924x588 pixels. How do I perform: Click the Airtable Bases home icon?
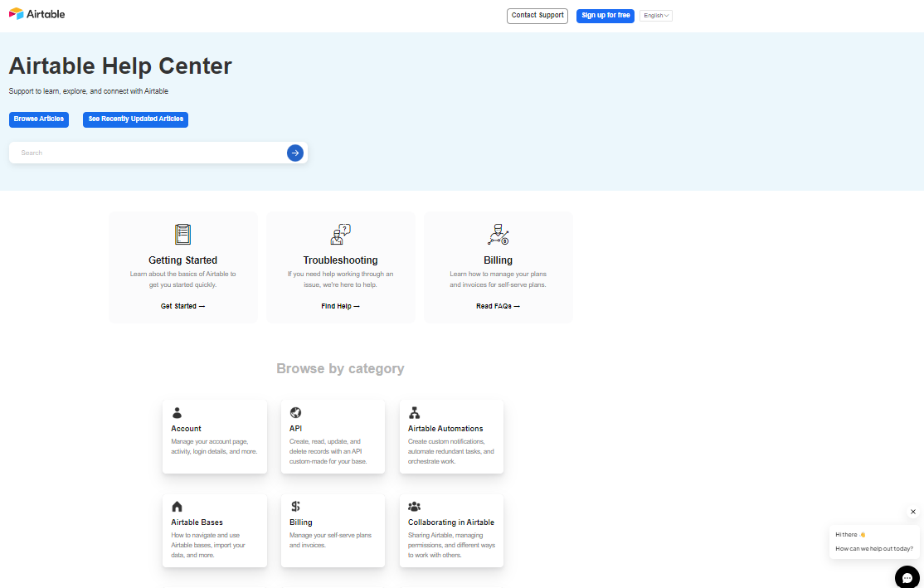pos(177,506)
